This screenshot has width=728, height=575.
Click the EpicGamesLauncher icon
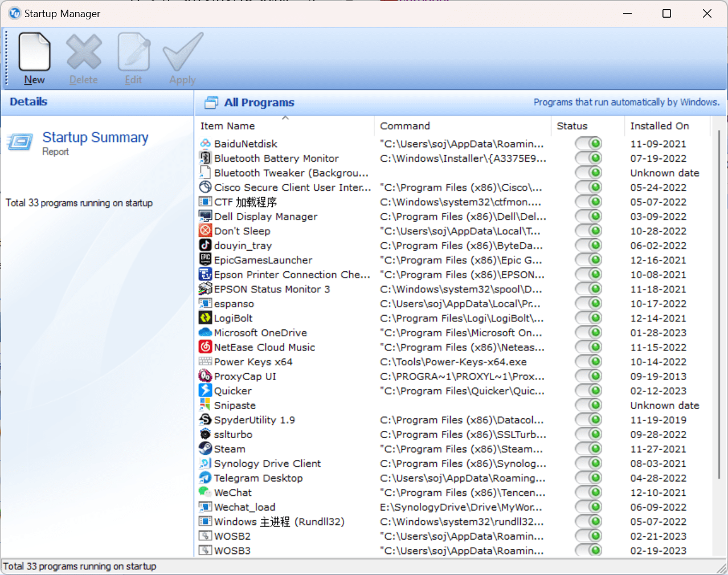click(205, 260)
